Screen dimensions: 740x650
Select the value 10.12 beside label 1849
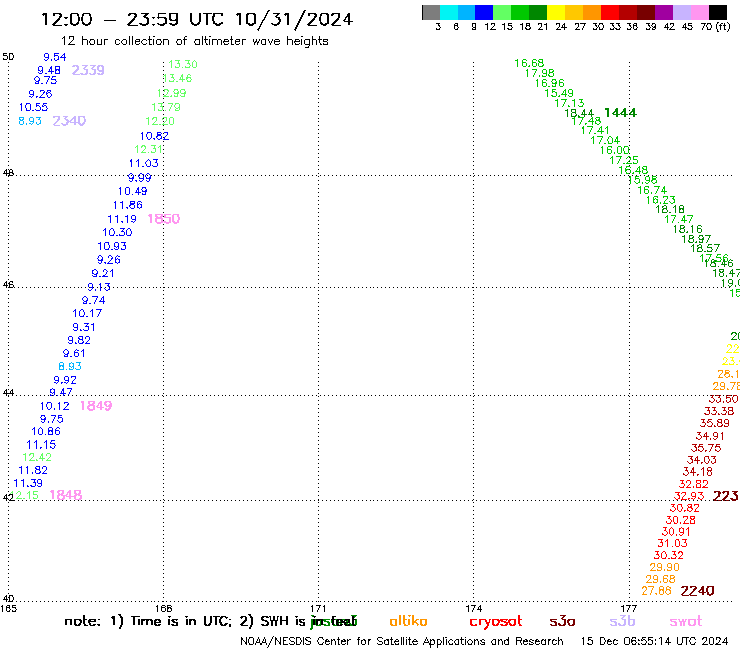[54, 406]
